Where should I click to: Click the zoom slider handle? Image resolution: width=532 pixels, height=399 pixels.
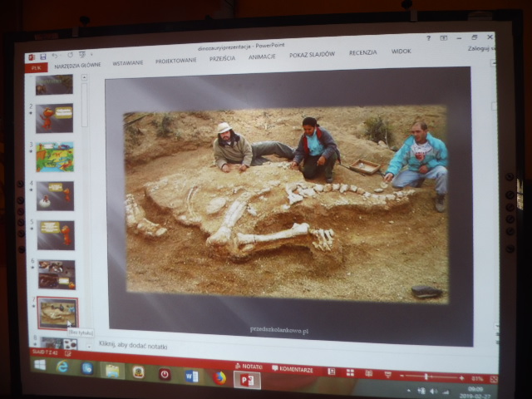426,377
